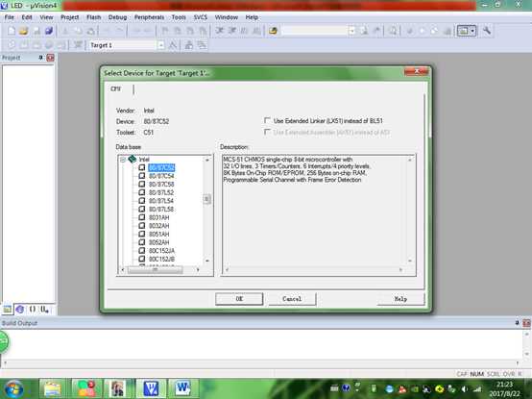This screenshot has width=532, height=399.
Task: Select device 8031AH in the list
Action: [x=159, y=217]
